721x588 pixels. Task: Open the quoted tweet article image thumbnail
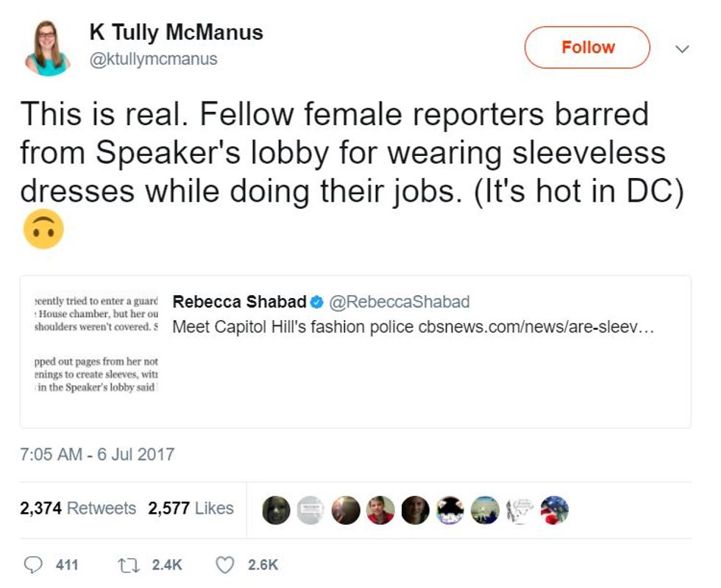point(96,344)
